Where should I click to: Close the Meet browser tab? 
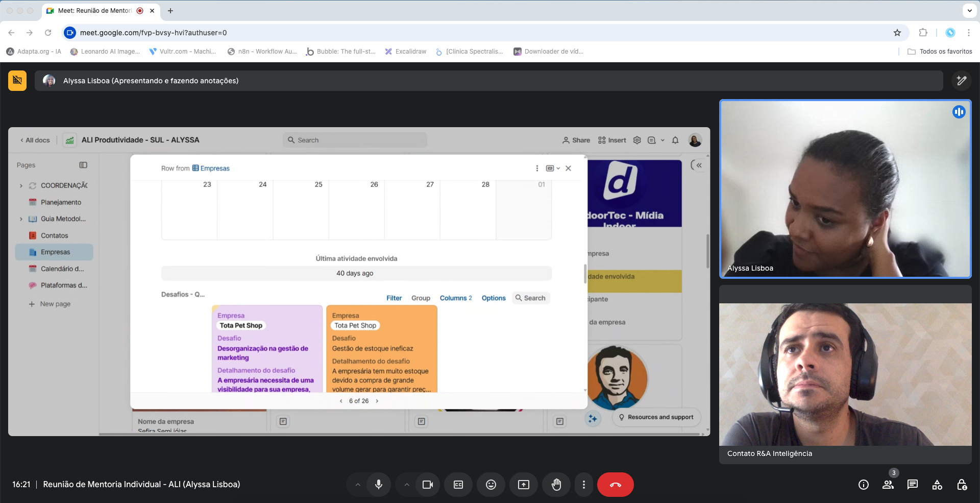[x=152, y=11]
